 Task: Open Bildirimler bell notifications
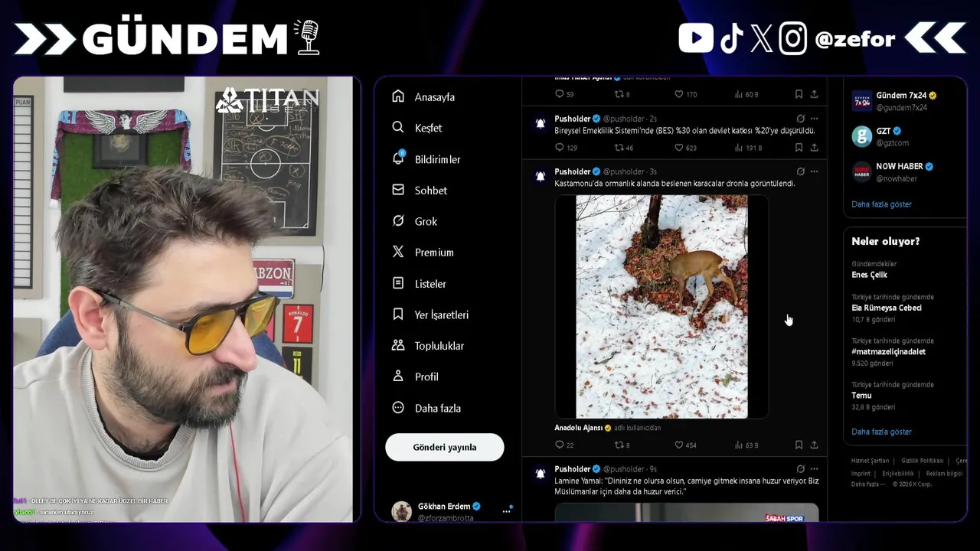click(x=398, y=158)
